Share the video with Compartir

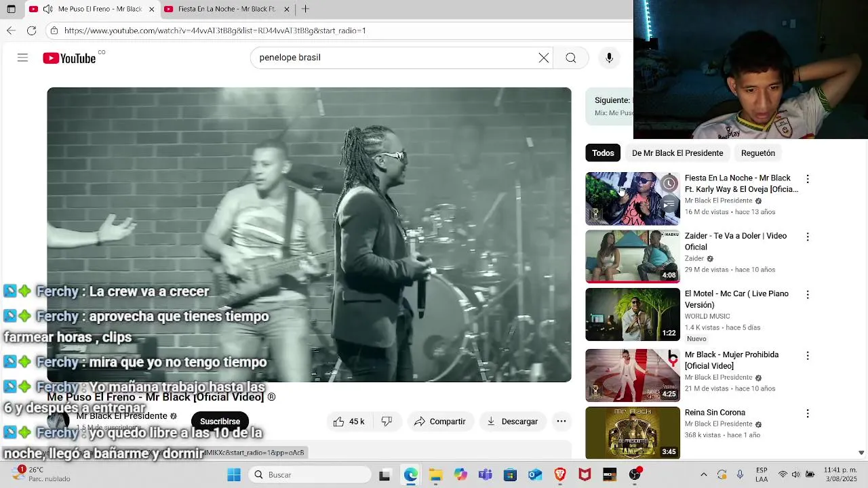click(x=439, y=422)
